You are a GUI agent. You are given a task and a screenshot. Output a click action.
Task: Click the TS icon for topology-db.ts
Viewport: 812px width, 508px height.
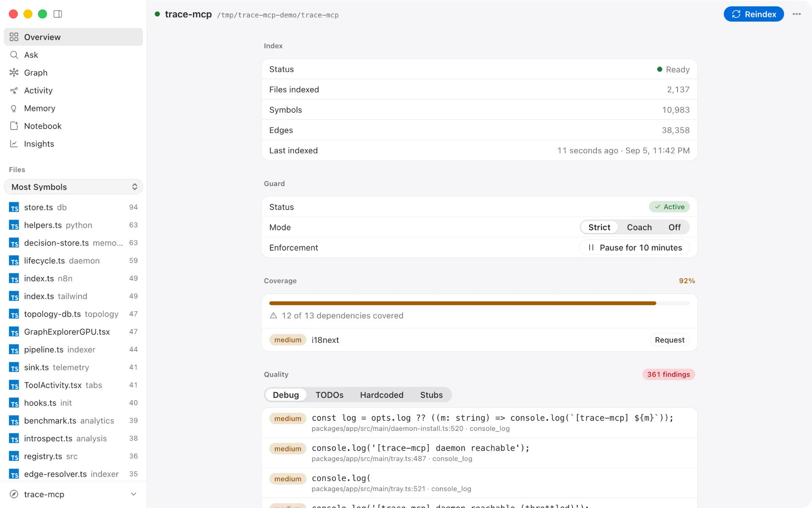[14, 314]
